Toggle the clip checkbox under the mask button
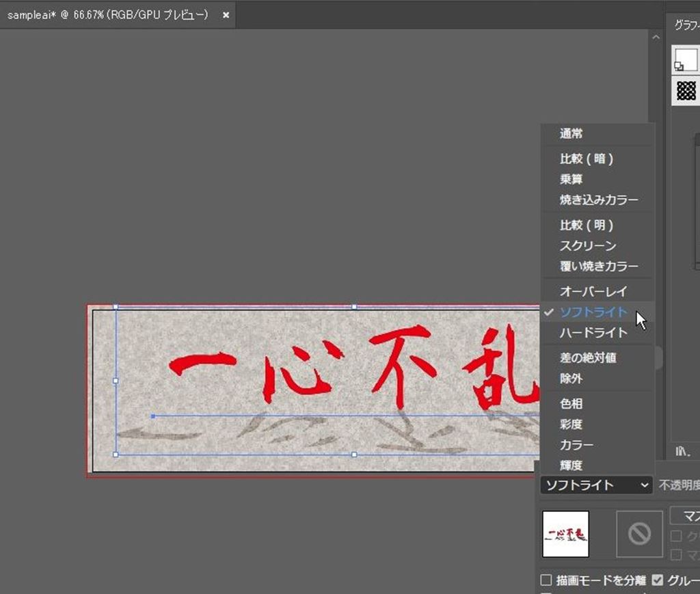Screen dimensions: 700x594 pos(675,536)
